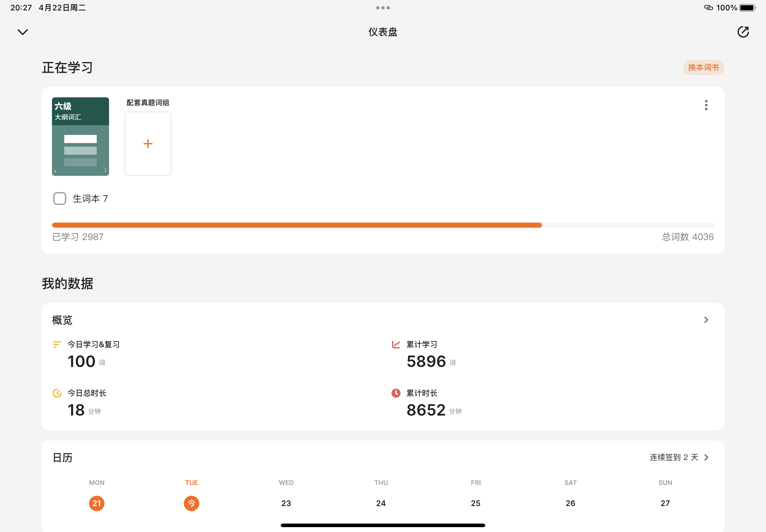Select Friday 25 in the calendar
The width and height of the screenshot is (766, 532).
tap(476, 503)
